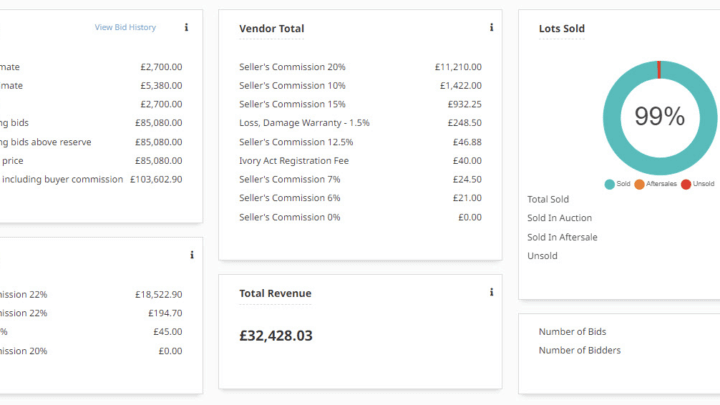Click the Sold In Aftersale row
The image size is (720, 405).
tap(562, 237)
